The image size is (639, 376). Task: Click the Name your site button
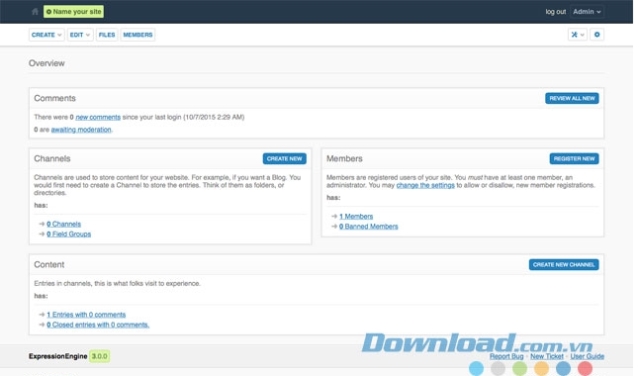pyautogui.click(x=74, y=11)
